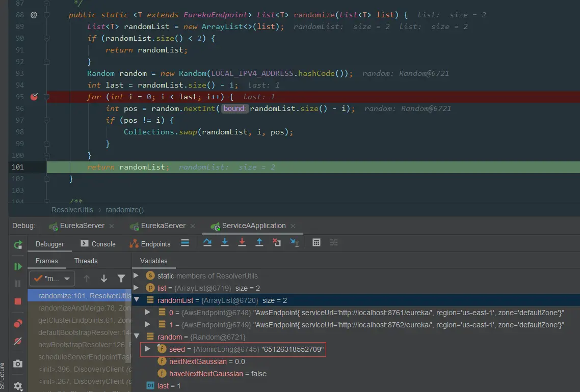This screenshot has height=392, width=580.
Task: Switch to the Frames tab
Action: (x=46, y=261)
